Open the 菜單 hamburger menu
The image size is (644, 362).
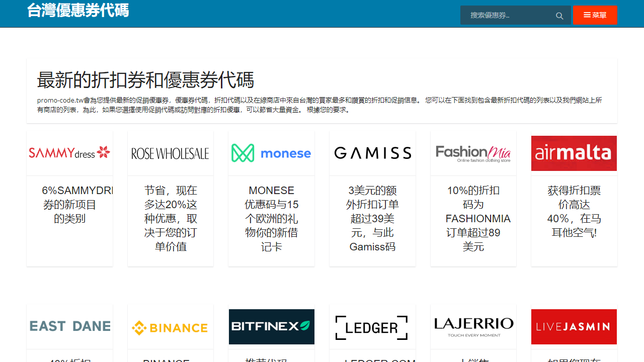tap(595, 15)
